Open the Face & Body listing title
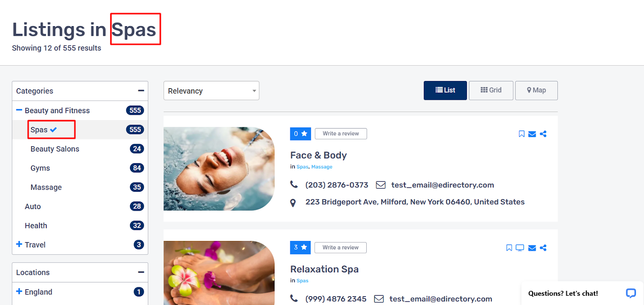This screenshot has width=644, height=305. [x=318, y=155]
